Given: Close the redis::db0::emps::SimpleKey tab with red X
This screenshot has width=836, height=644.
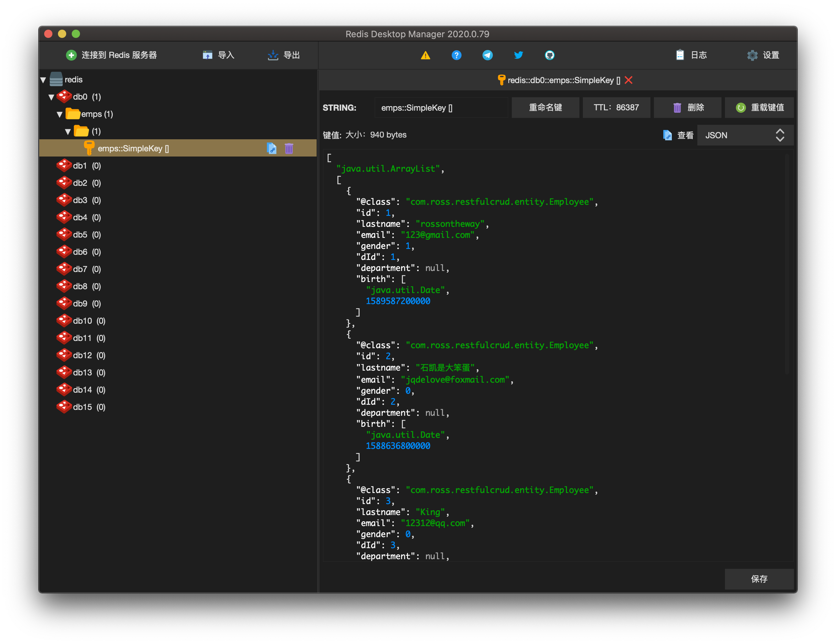Looking at the screenshot, I should [x=628, y=80].
